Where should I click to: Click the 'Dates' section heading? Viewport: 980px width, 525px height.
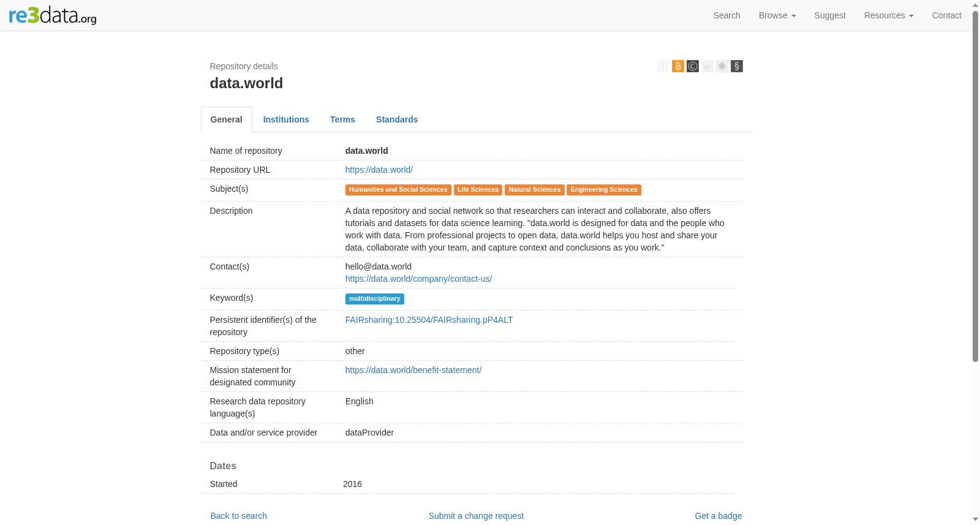pos(223,466)
